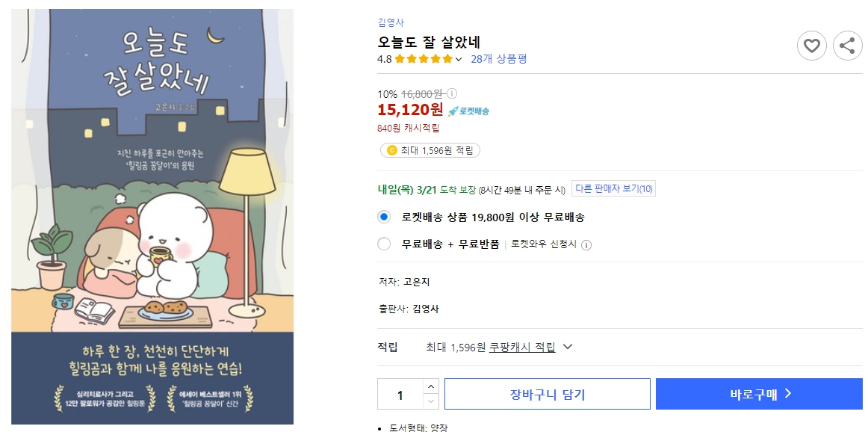Add the book to your wishlist heart

click(x=812, y=46)
